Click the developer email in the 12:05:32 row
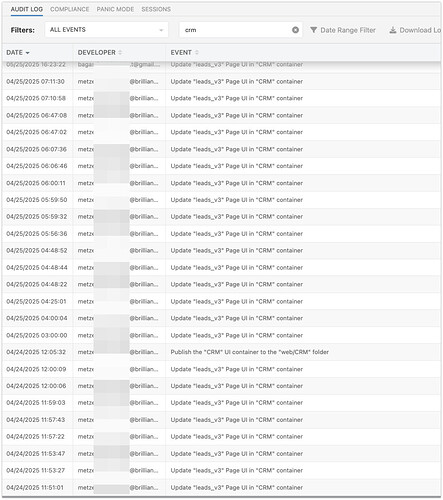 click(x=118, y=352)
